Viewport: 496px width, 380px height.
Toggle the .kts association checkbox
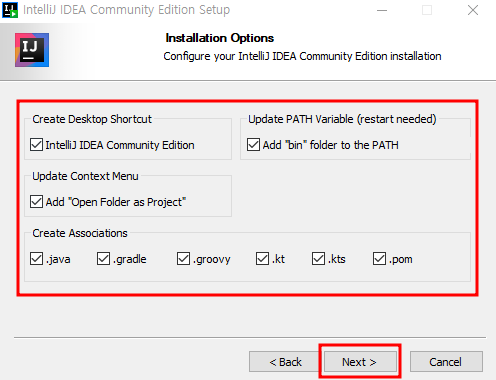click(x=318, y=259)
